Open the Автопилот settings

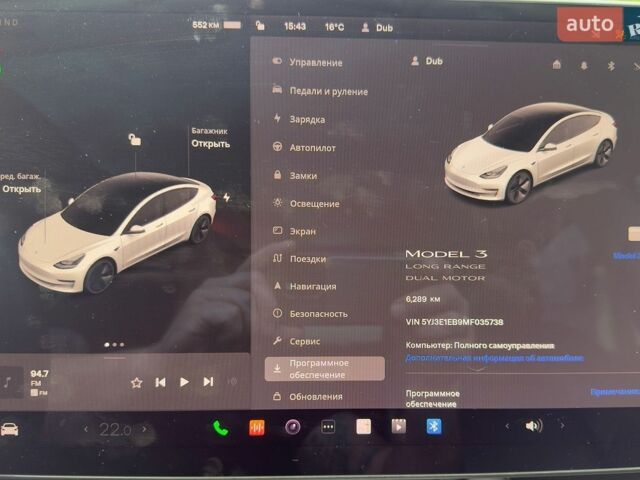pos(304,148)
